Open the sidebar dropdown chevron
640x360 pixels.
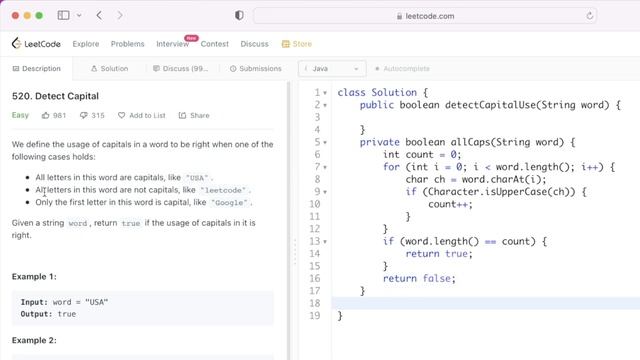pyautogui.click(x=79, y=16)
